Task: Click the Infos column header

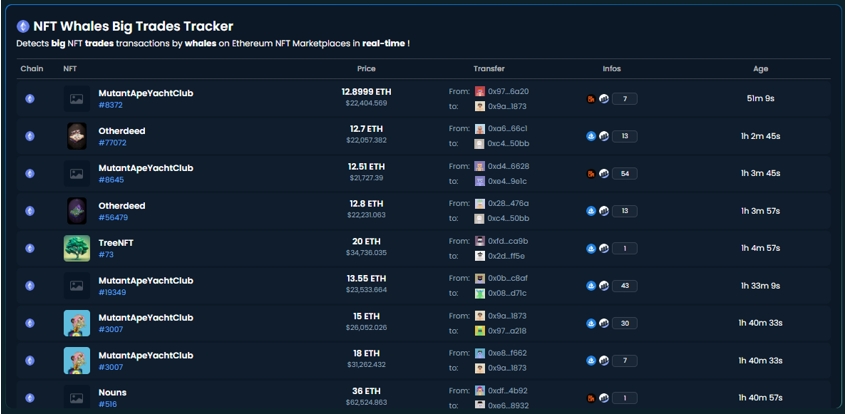Action: (611, 69)
